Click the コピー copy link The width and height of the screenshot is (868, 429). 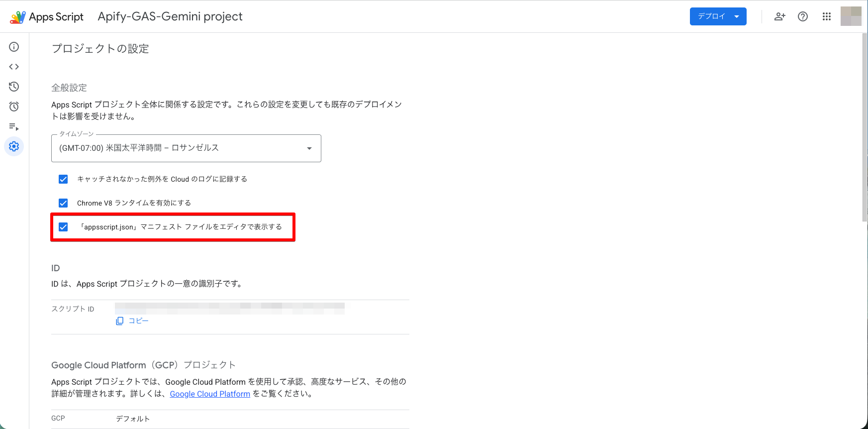[138, 321]
